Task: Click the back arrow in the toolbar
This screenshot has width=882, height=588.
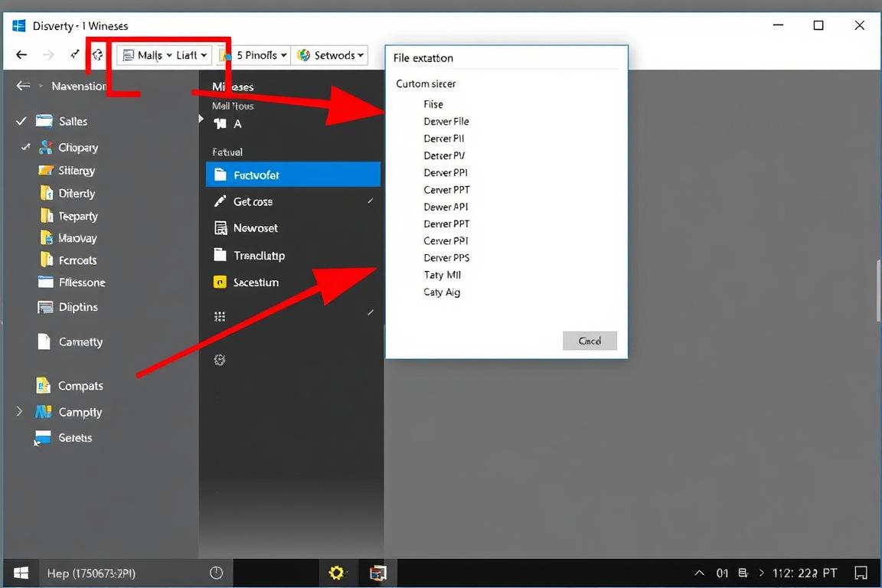Action: coord(21,55)
